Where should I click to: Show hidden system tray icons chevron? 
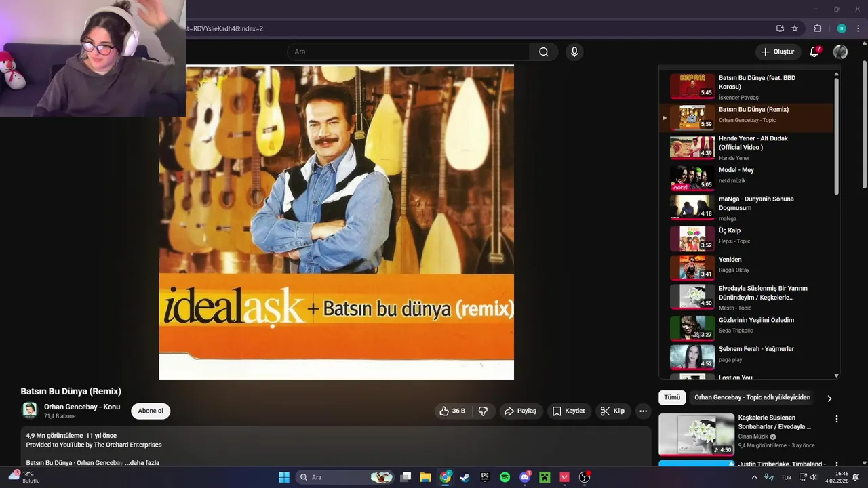pos(754,477)
